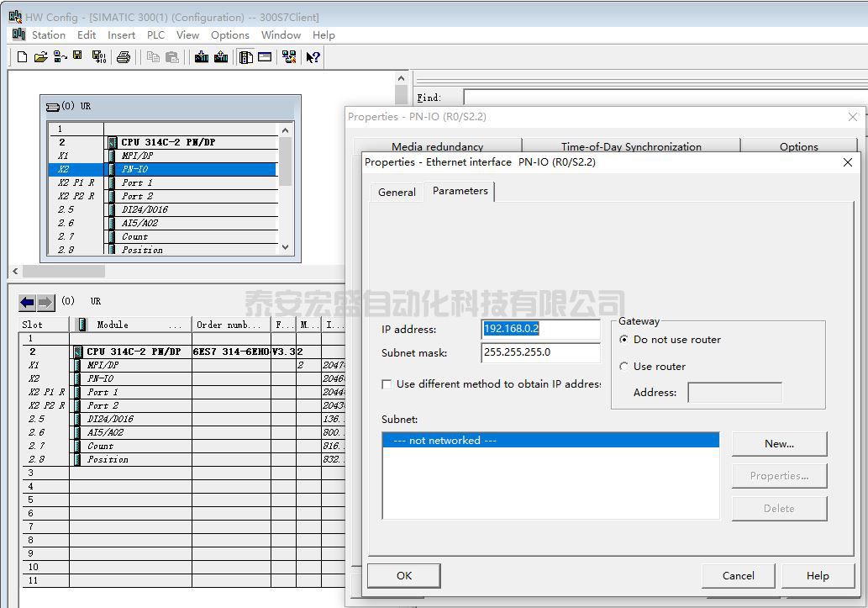This screenshot has width=868, height=608.
Task: Select the 'Use router' radio button
Action: [623, 367]
